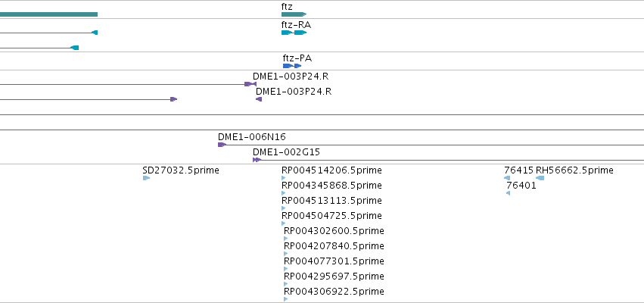This screenshot has height=303, width=644.
Task: Click the DME1-006N16 start glyph
Action: 222,145
